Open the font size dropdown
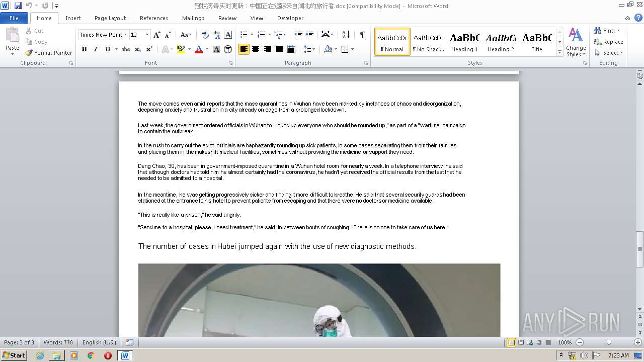The height and width of the screenshot is (362, 644). coord(147,35)
